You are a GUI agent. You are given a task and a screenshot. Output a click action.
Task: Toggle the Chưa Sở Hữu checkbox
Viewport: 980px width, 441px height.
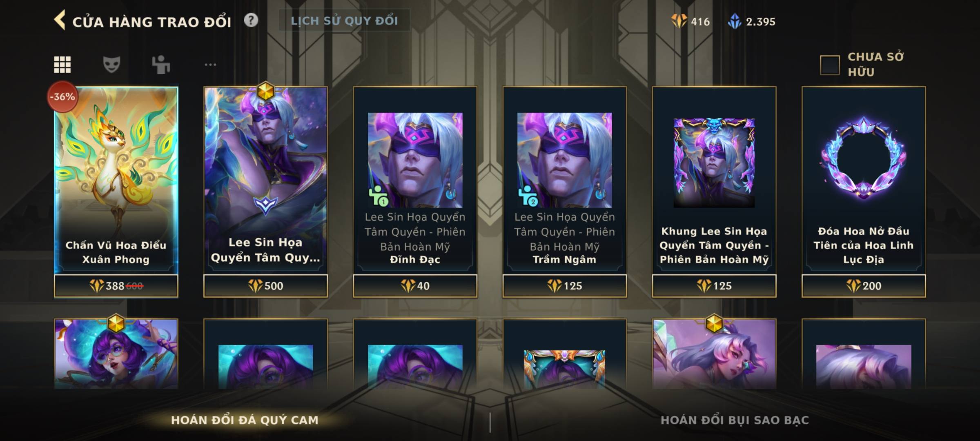pos(830,65)
